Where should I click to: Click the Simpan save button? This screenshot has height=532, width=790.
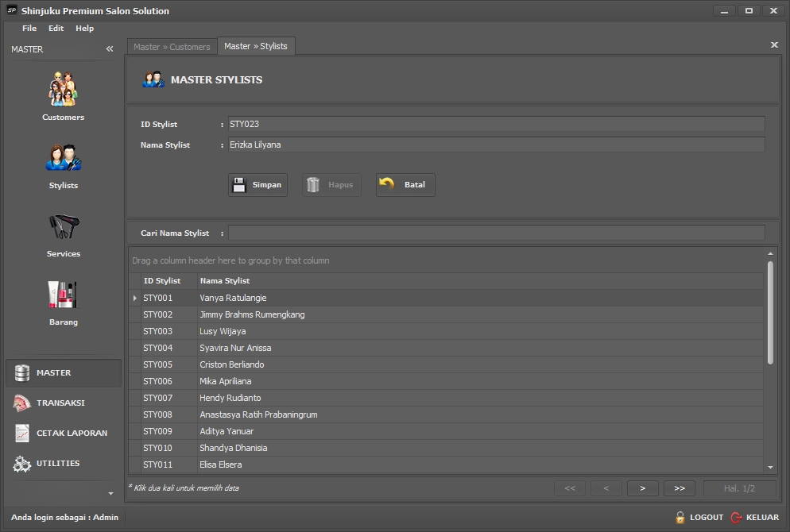tap(258, 185)
